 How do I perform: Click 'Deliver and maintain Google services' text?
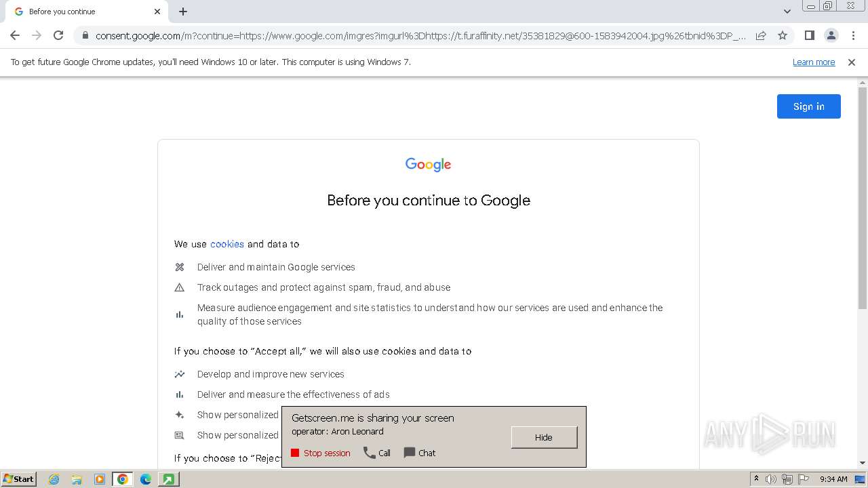[x=276, y=267]
